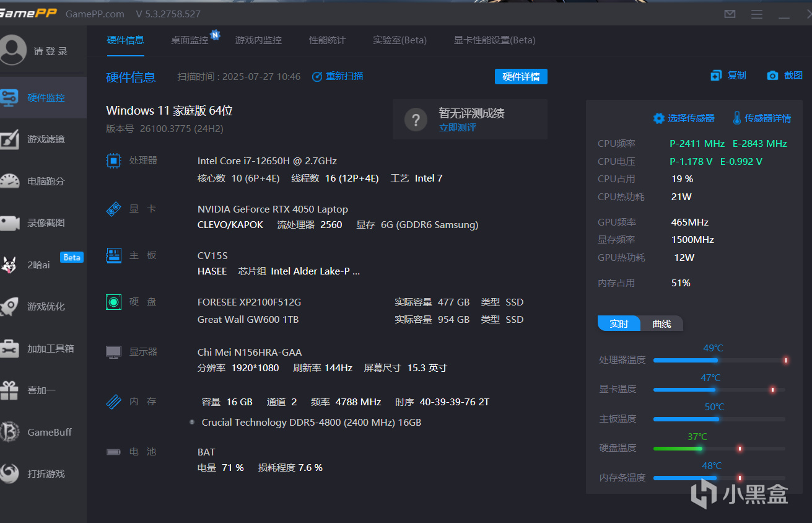812x523 pixels.
Task: Click the "Intel Core i7-12650H @ 2.7GHz" text
Action: click(x=267, y=161)
